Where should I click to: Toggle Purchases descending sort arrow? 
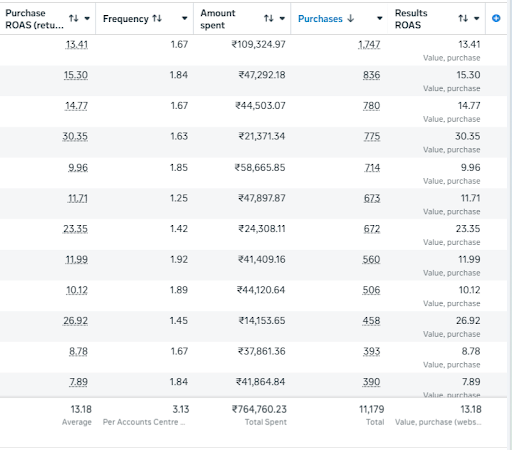(x=350, y=18)
